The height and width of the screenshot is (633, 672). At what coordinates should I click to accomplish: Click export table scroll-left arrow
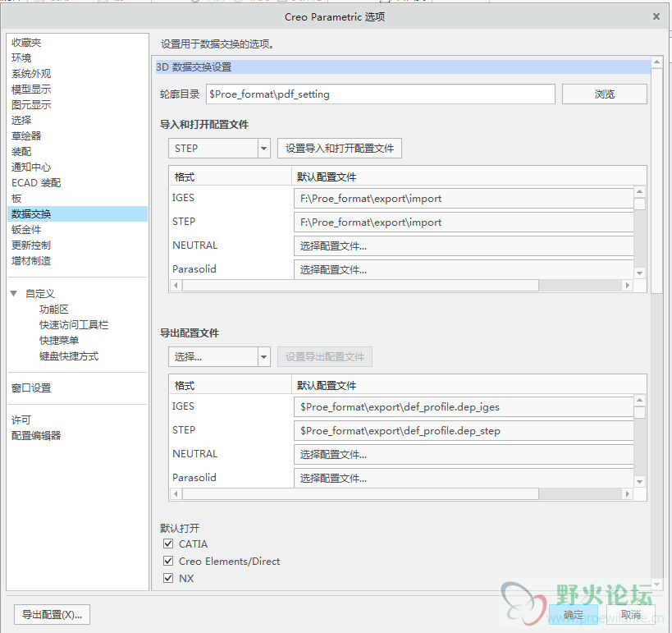tap(176, 493)
